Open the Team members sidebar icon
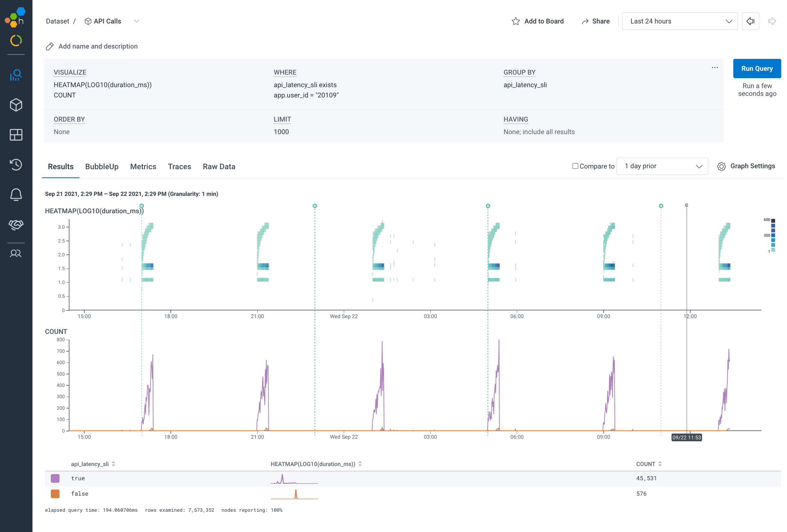 click(x=16, y=253)
